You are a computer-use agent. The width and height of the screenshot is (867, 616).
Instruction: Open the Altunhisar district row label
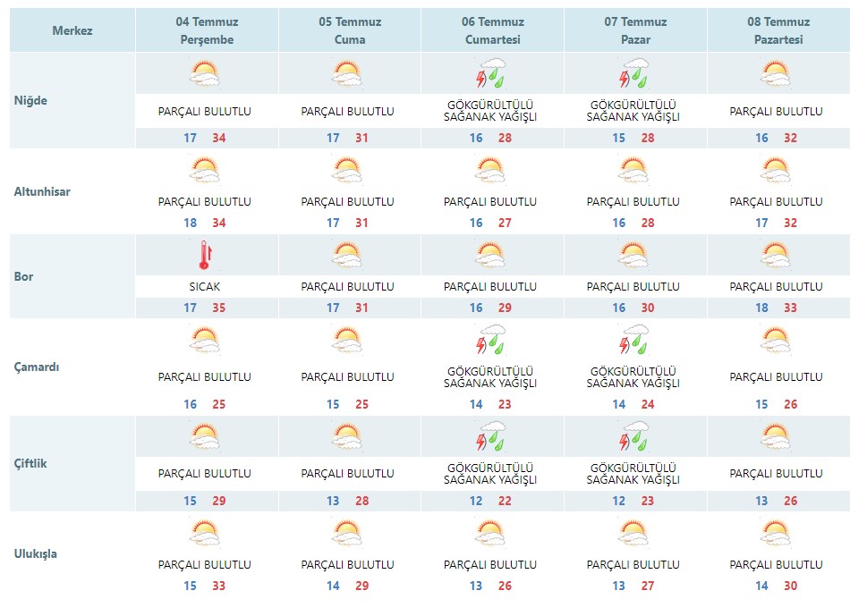tap(42, 191)
